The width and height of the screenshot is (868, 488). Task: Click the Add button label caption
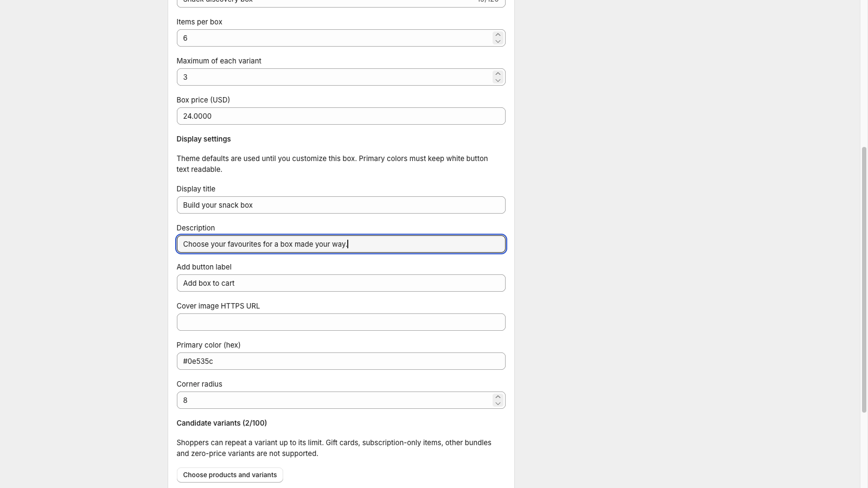[x=204, y=267]
